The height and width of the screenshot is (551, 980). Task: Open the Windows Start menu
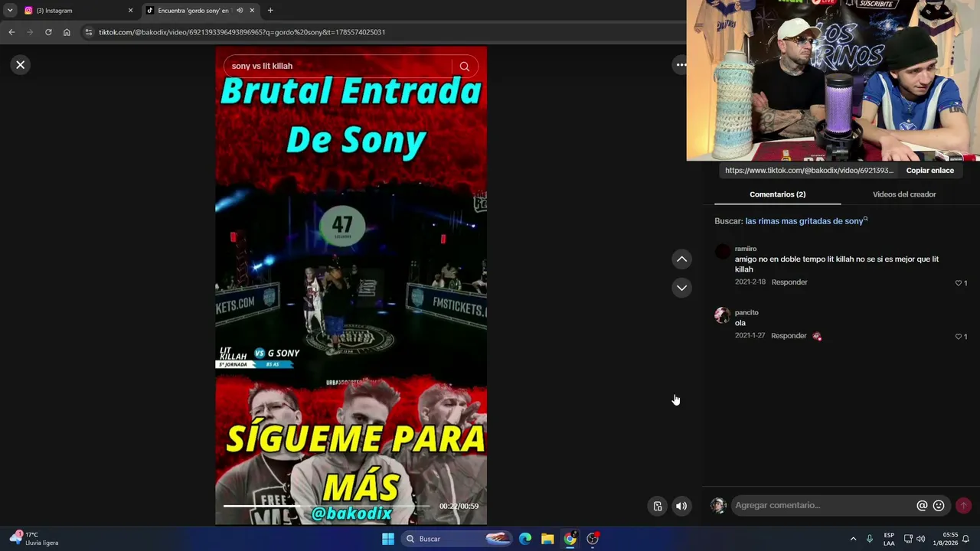point(388,539)
